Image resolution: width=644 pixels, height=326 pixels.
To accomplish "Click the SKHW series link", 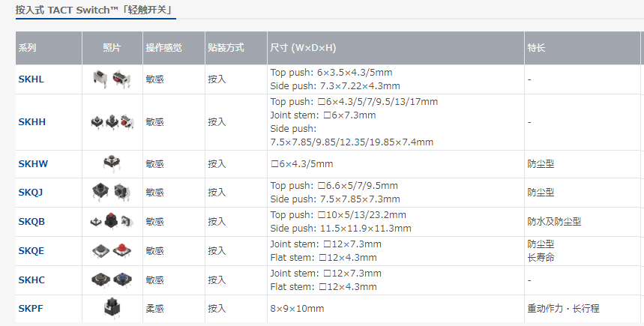I will 32,163.
